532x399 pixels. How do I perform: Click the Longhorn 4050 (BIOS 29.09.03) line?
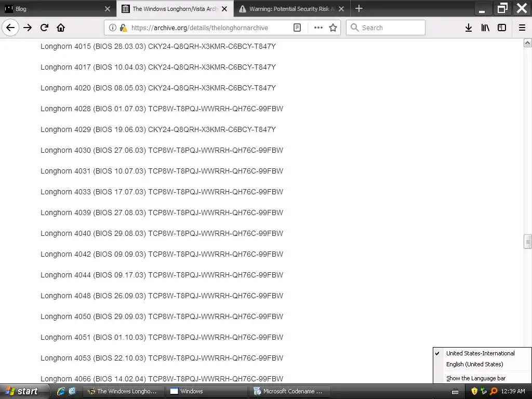[162, 316]
